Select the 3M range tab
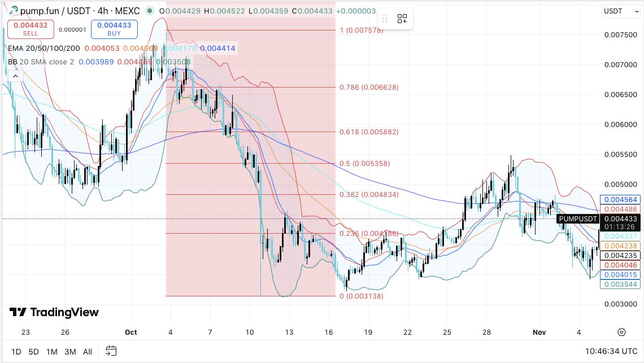Image resolution: width=644 pixels, height=363 pixels. tap(69, 351)
